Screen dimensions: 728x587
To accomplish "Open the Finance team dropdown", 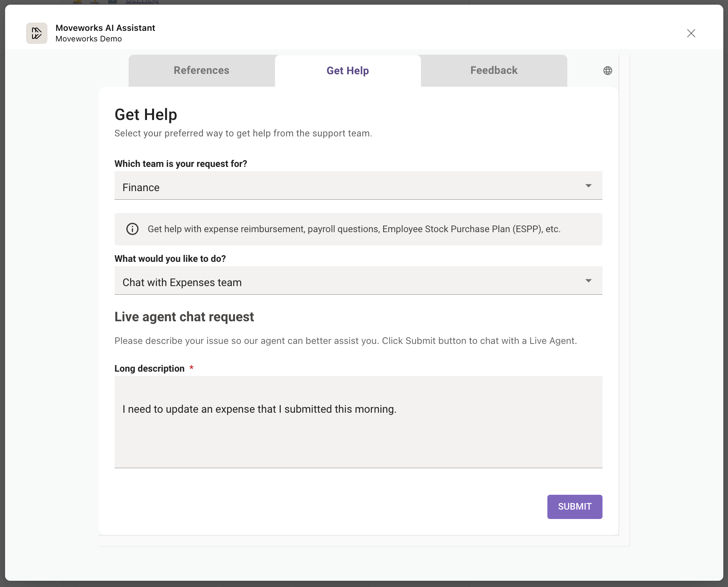I will click(359, 186).
